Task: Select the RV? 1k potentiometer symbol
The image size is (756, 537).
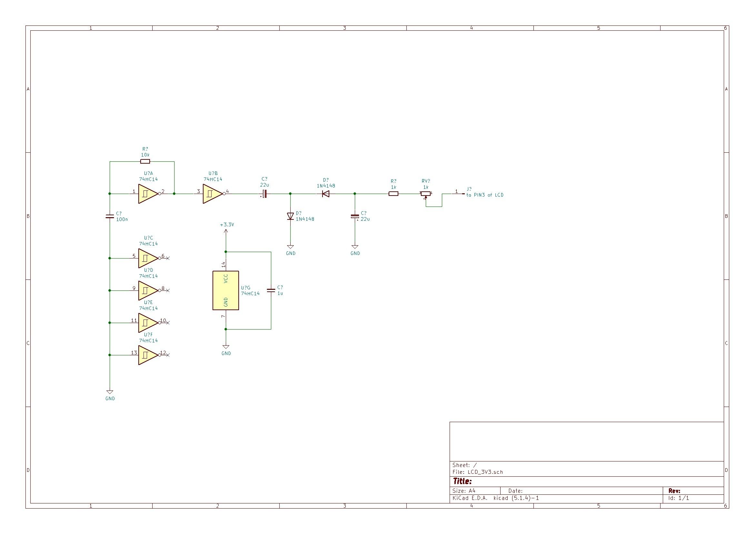Action: tap(426, 194)
